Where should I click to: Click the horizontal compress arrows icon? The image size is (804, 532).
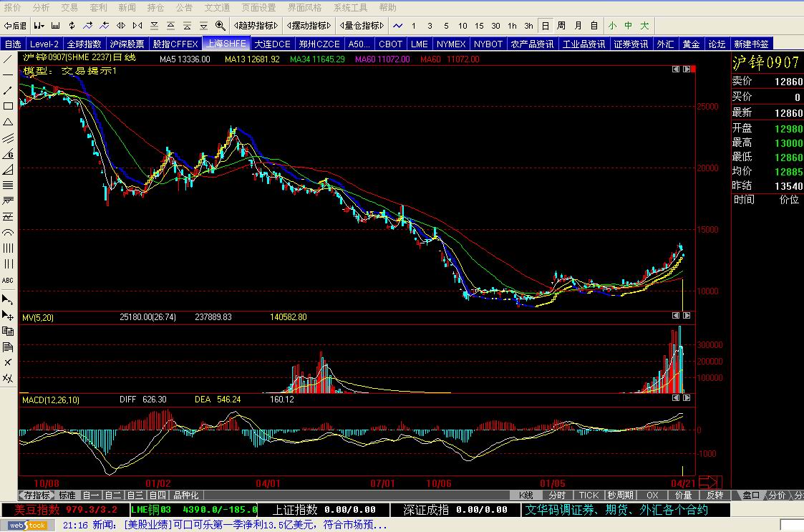click(137, 26)
